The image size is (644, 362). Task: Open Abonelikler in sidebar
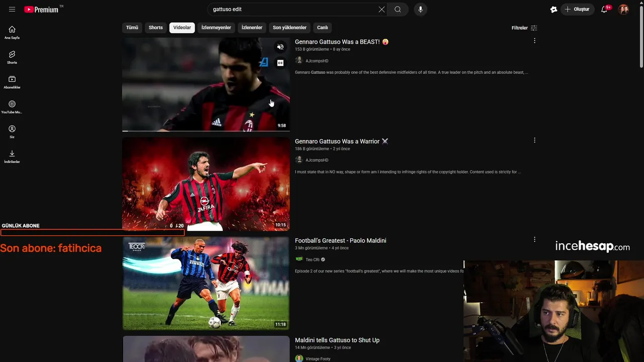(12, 82)
